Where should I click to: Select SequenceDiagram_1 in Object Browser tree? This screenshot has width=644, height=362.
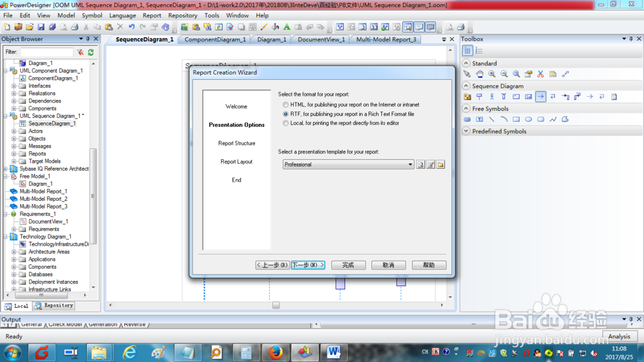52,123
